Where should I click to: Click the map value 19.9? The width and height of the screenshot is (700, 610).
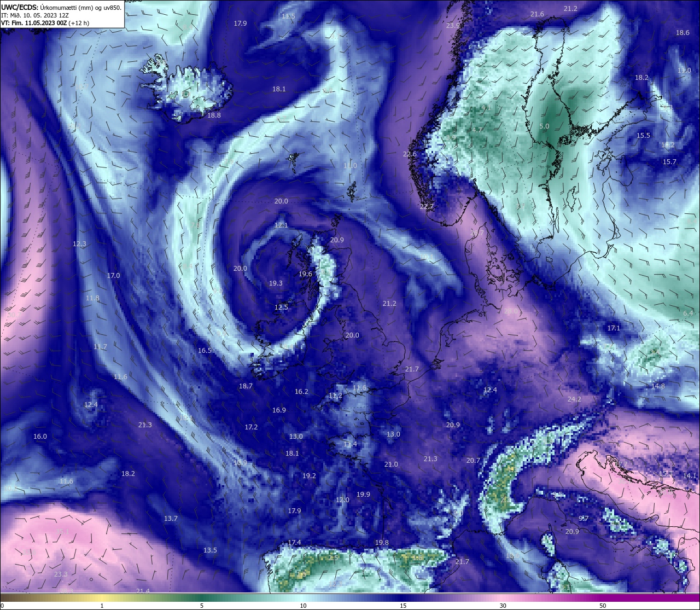tap(363, 494)
